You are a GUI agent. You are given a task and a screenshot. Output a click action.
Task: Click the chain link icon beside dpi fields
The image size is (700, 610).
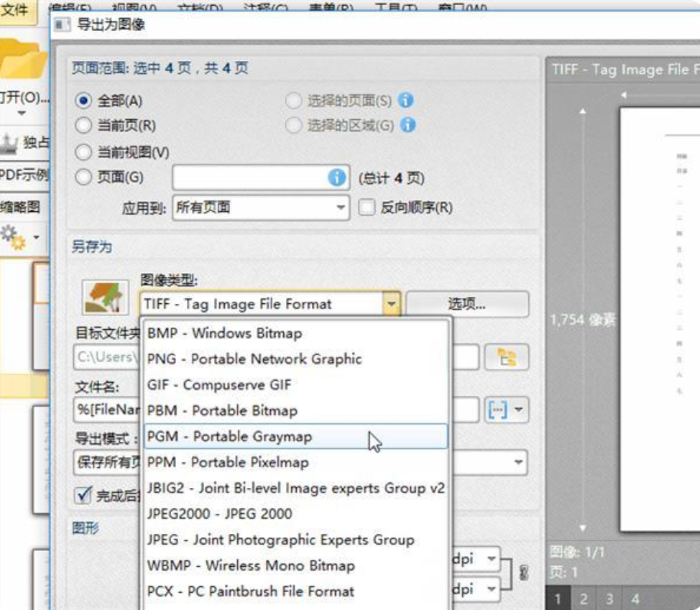[523, 573]
